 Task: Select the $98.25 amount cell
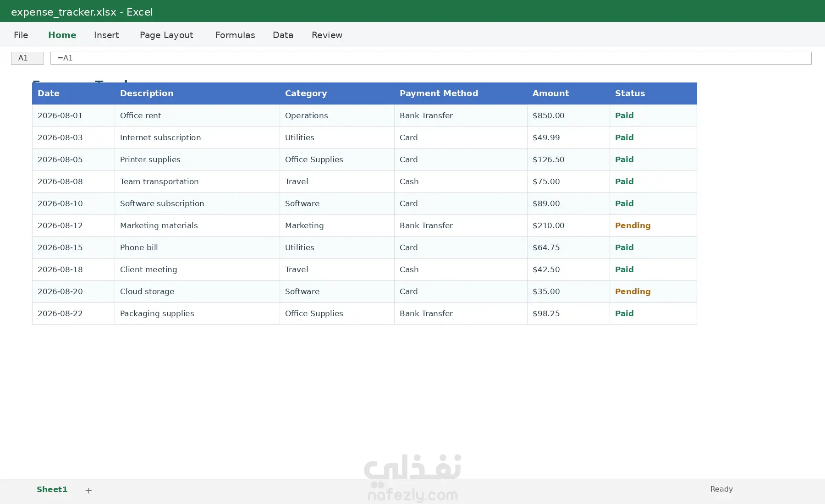pos(568,313)
